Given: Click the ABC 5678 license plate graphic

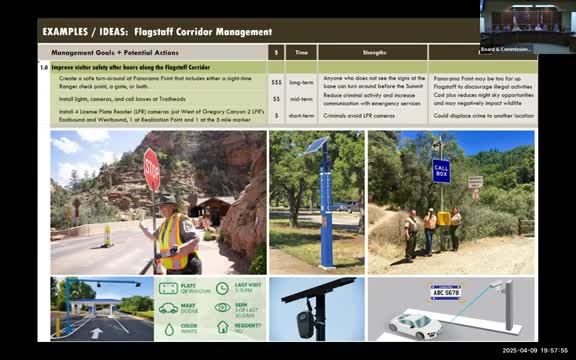Looking at the screenshot, I should [445, 292].
